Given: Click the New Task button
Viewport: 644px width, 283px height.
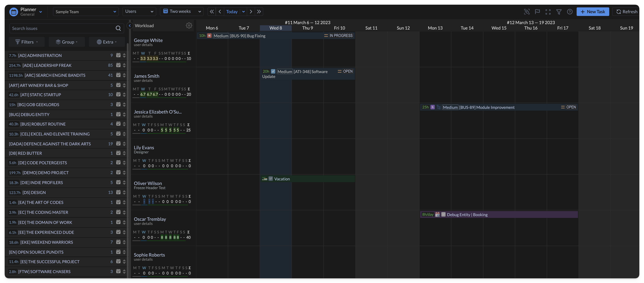Looking at the screenshot, I should [593, 11].
